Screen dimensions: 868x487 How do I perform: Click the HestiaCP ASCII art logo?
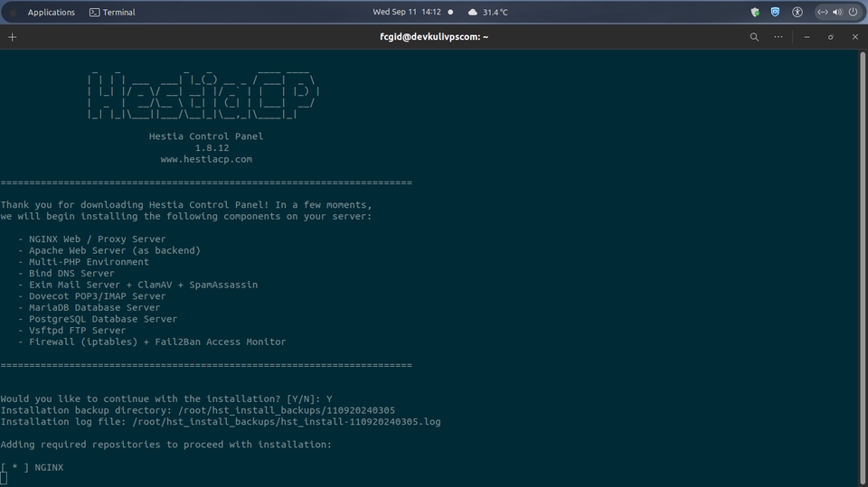click(x=203, y=95)
